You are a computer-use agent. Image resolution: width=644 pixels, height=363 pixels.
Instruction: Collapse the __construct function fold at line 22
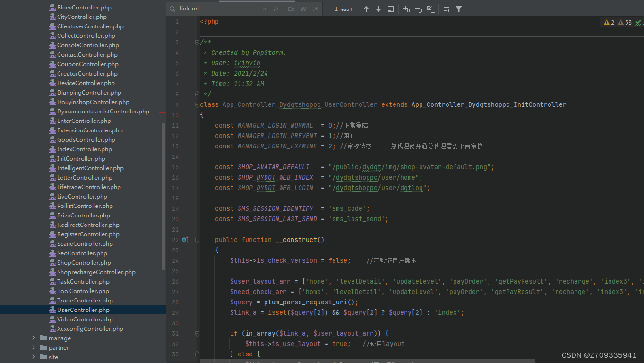point(197,240)
